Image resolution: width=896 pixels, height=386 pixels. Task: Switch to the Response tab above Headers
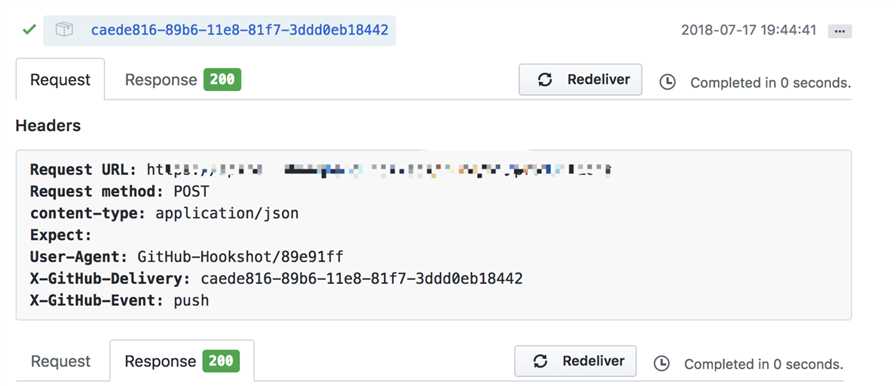(x=161, y=79)
